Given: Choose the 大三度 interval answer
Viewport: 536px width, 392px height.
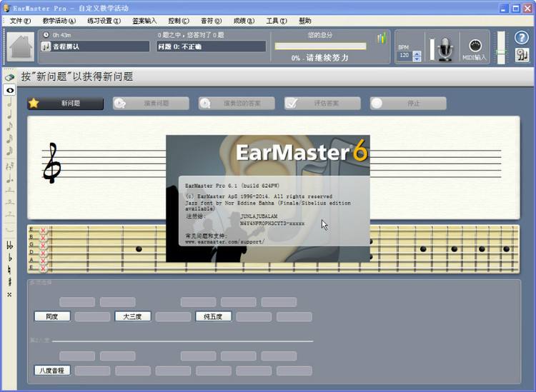Looking at the screenshot, I should point(133,316).
